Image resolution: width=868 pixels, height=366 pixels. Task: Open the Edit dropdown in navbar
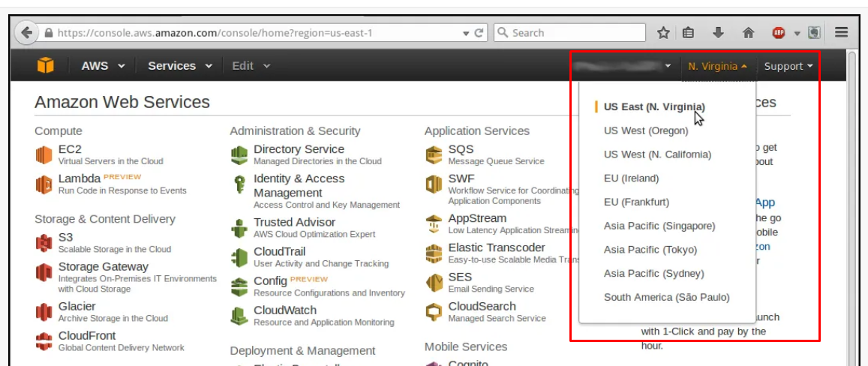click(251, 66)
